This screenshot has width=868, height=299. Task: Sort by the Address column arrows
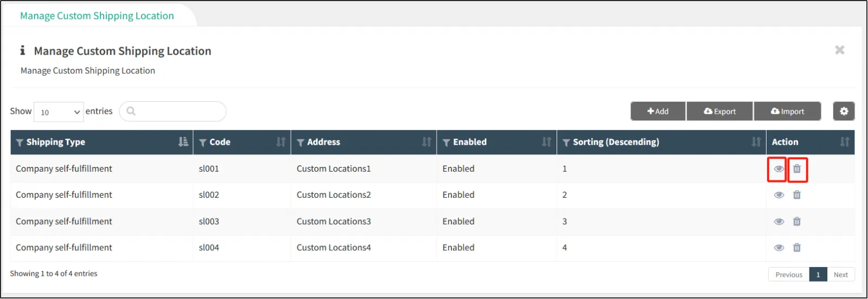click(x=426, y=142)
